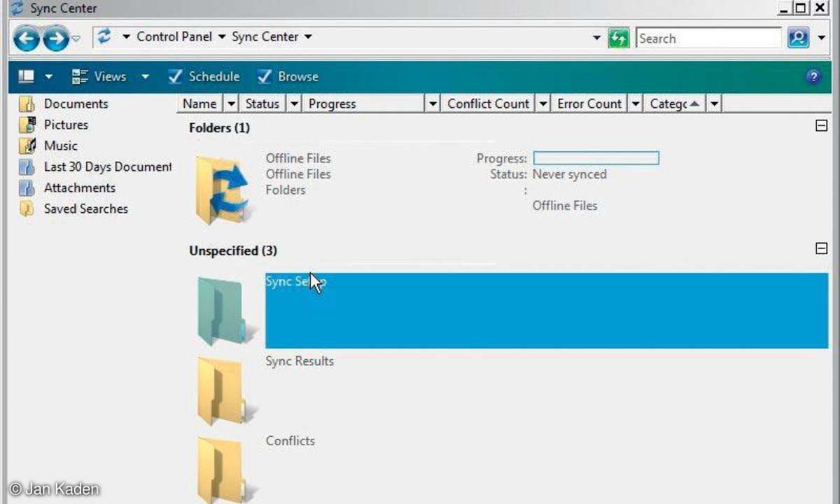This screenshot has width=840, height=504.
Task: Click the search options icon beside the Search box
Action: (798, 38)
